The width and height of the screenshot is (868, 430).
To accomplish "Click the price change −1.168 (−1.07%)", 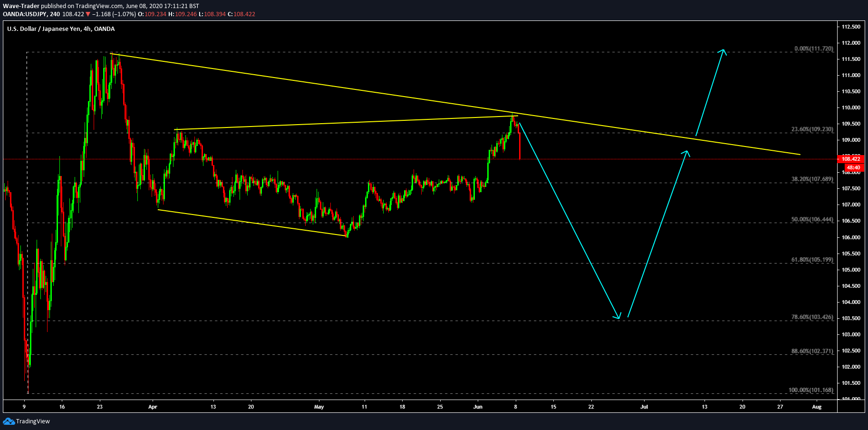I will pos(114,14).
